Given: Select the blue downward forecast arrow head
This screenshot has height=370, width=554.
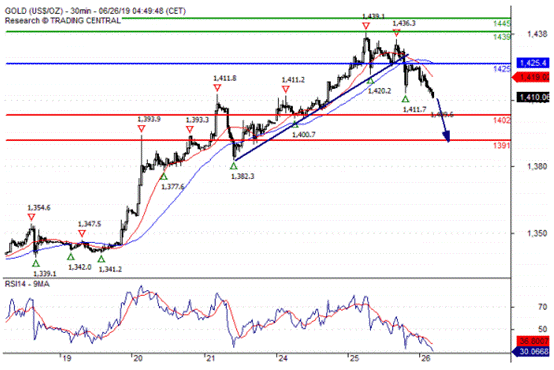Looking at the screenshot, I should (446, 136).
